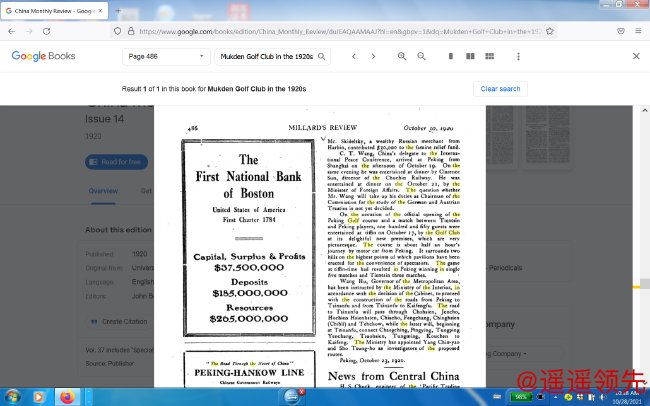Click the Clear search button
The width and height of the screenshot is (650, 406).
500,89
